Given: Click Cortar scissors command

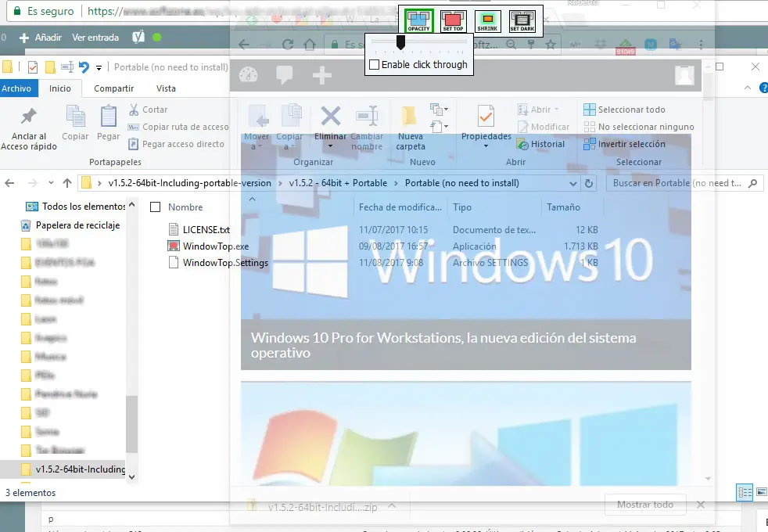Looking at the screenshot, I should (x=149, y=110).
